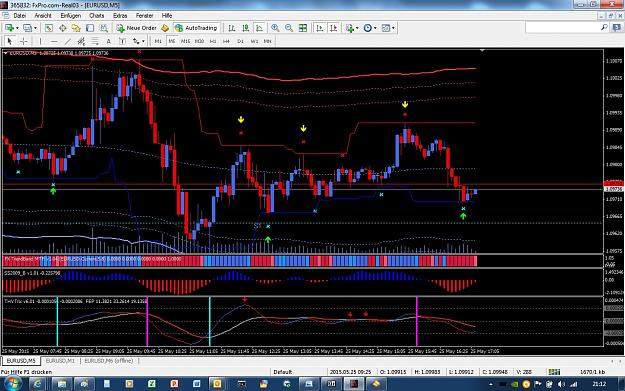Switch to EURUSD,M1 chart tab
Image resolution: width=625 pixels, height=391 pixels.
point(60,361)
